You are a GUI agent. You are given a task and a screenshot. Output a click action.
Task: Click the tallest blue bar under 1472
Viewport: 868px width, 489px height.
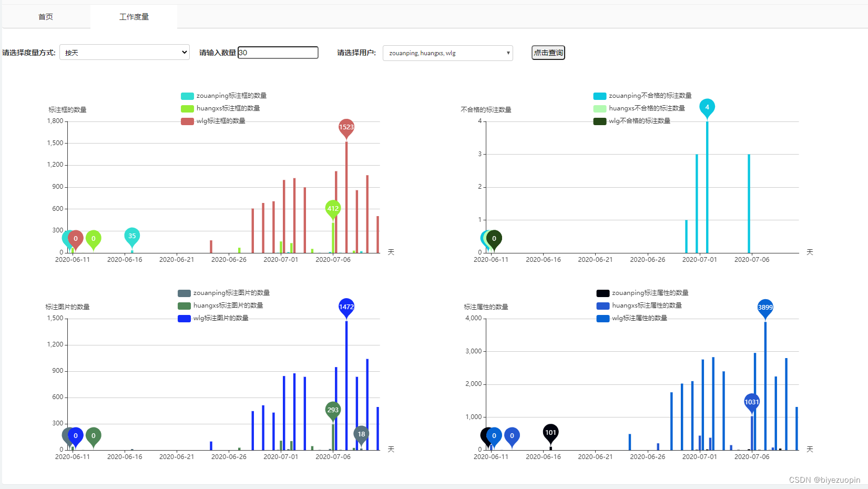click(x=346, y=385)
